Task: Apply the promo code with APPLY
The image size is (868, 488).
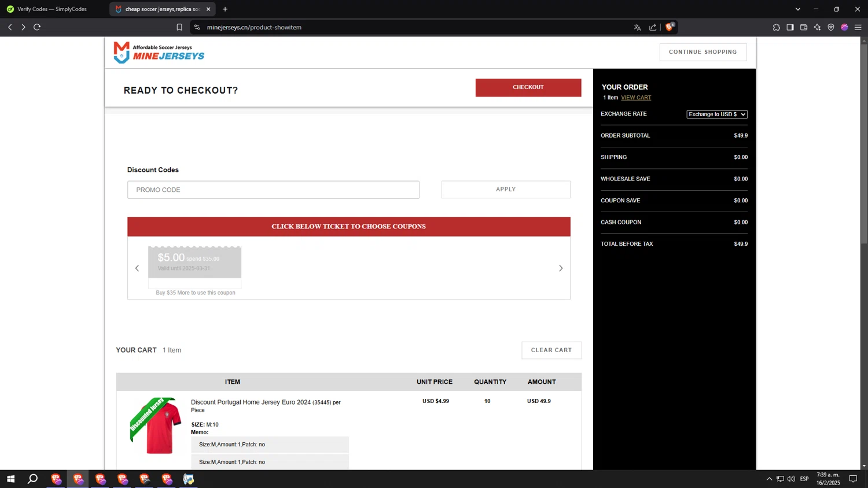Action: coord(506,190)
